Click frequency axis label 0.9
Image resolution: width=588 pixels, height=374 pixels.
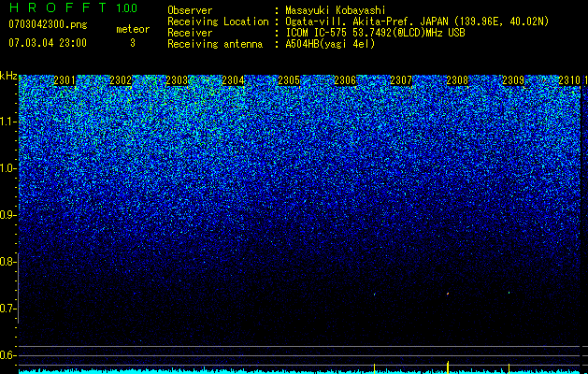[7, 215]
